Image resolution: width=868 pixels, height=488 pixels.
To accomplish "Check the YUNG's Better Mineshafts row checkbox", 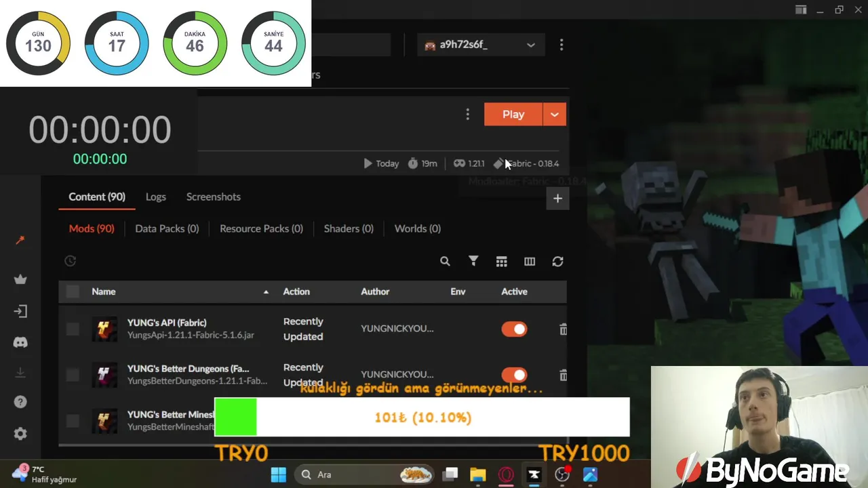I will point(73,421).
